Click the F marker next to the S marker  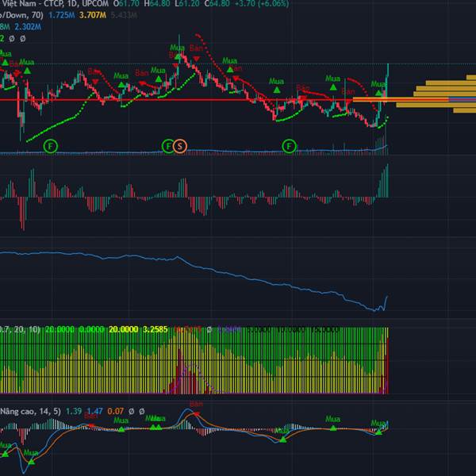coord(168,145)
